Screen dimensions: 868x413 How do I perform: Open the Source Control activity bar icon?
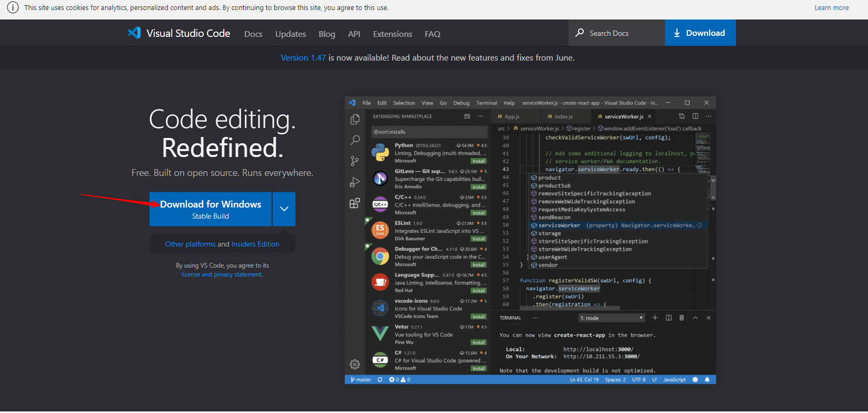click(355, 161)
